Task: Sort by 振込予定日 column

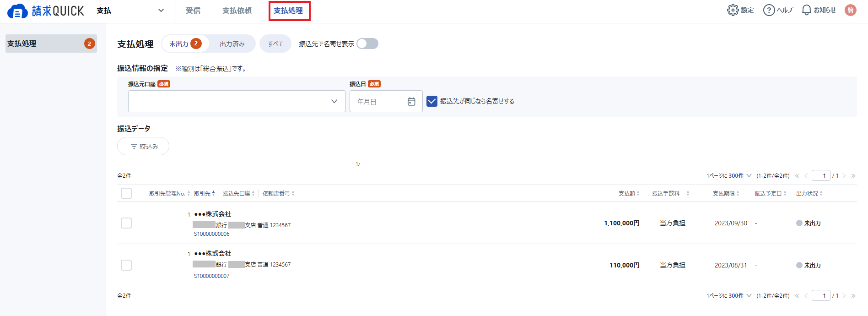Action: coord(771,194)
